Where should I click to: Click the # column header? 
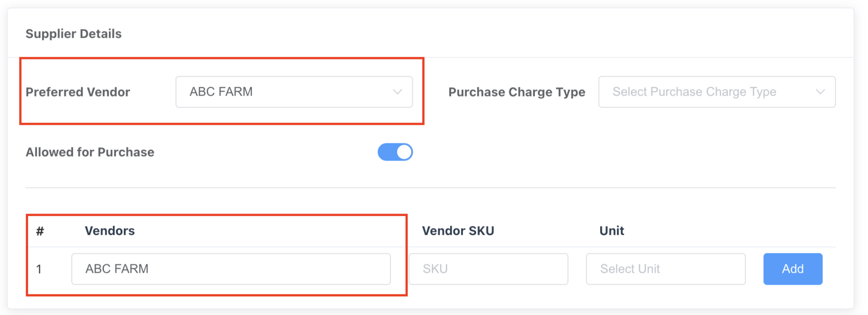click(x=40, y=231)
